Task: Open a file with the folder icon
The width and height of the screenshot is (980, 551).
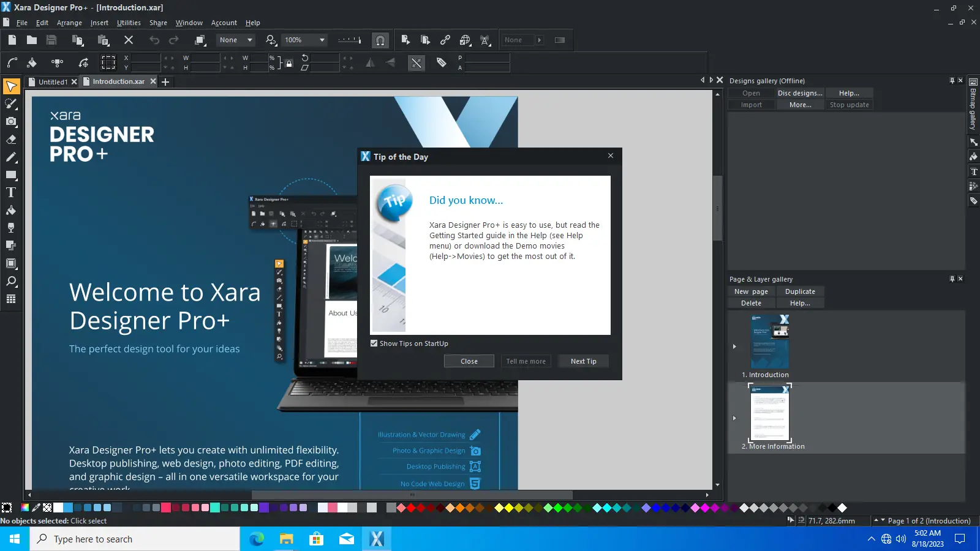Action: click(x=32, y=40)
